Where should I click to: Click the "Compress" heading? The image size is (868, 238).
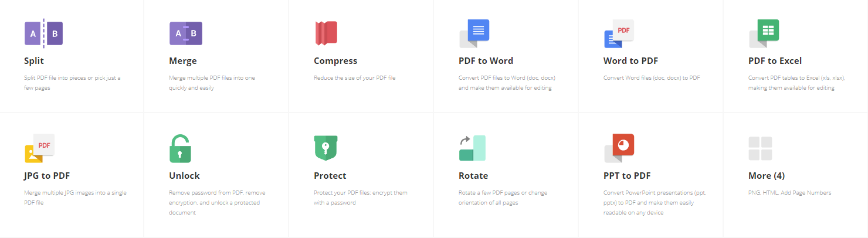tap(335, 61)
